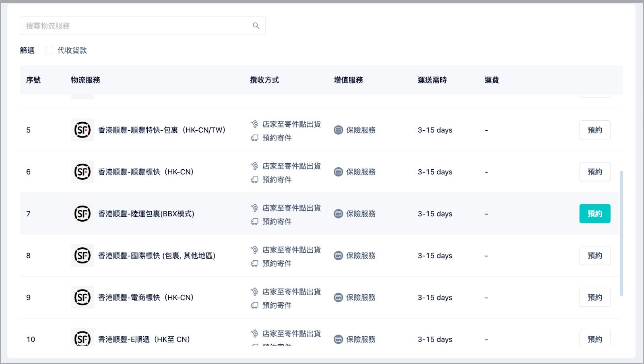Click 攬收方式 column header
644x364 pixels.
pos(264,80)
